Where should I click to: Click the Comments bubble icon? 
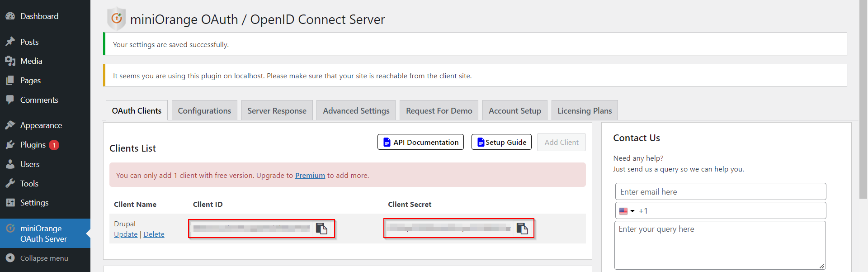(10, 100)
